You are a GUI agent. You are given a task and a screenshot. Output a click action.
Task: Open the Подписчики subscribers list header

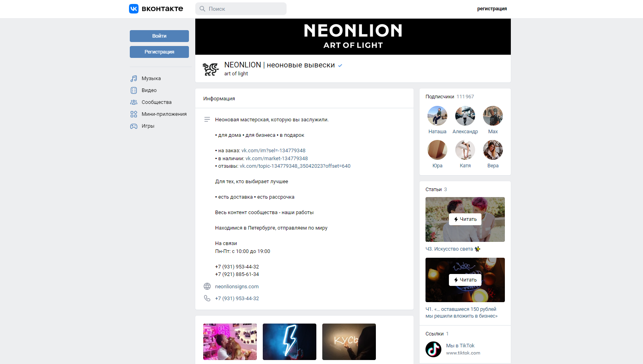(440, 97)
